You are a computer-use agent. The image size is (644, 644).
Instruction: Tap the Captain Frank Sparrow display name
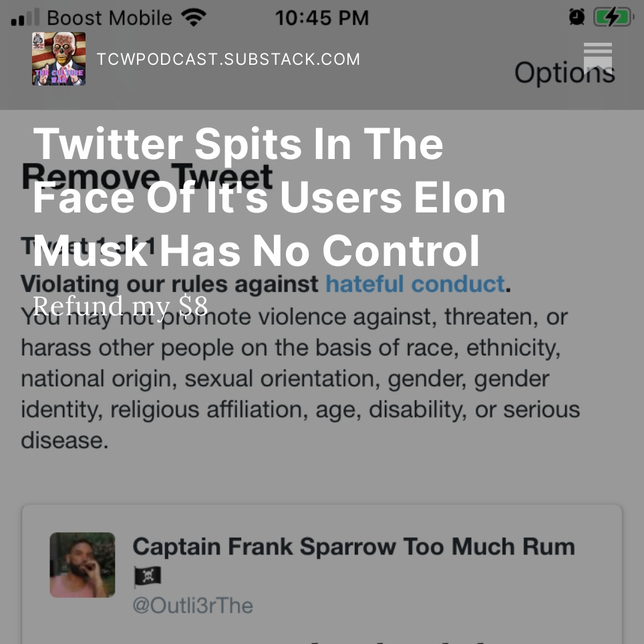coord(353,546)
